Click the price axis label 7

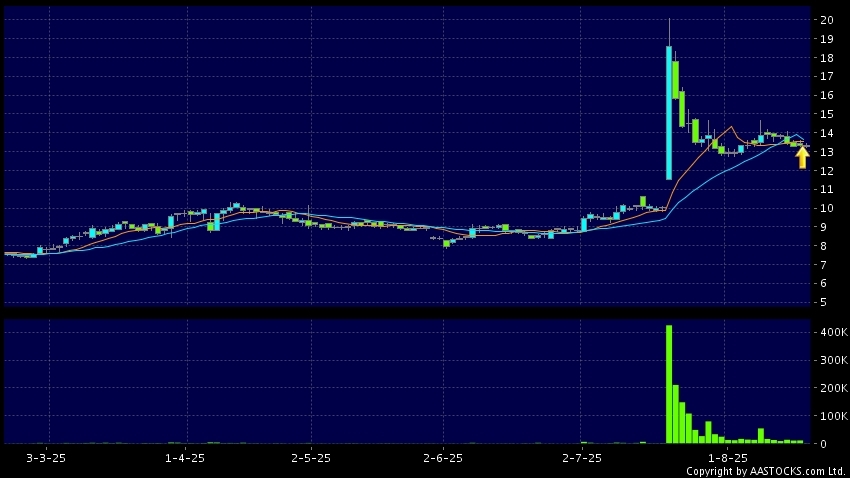(823, 265)
